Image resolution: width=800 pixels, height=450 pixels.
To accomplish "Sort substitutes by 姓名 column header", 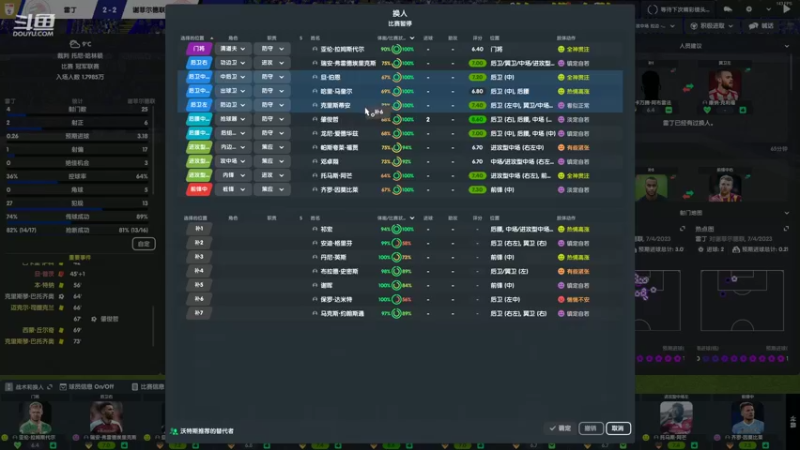I will tap(315, 218).
